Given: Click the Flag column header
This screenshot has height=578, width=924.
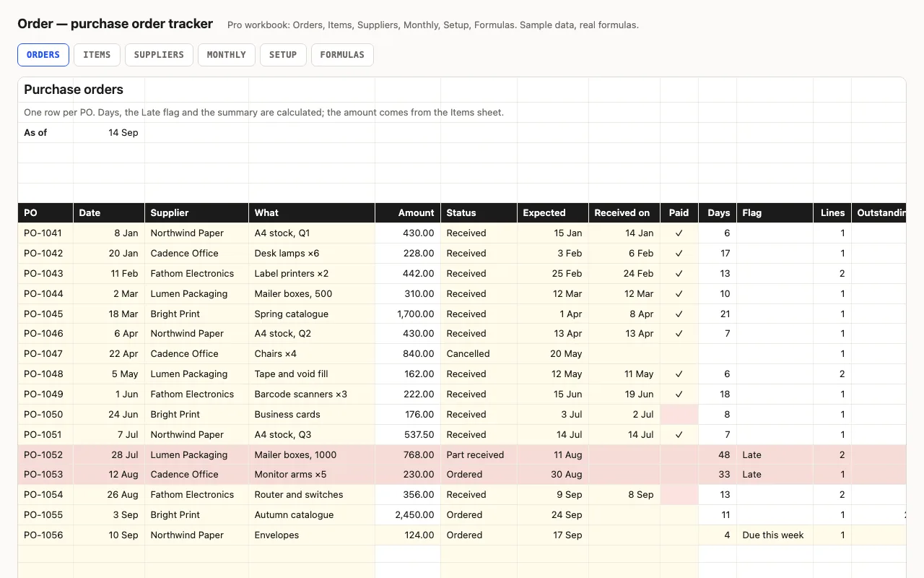Looking at the screenshot, I should click(x=775, y=213).
